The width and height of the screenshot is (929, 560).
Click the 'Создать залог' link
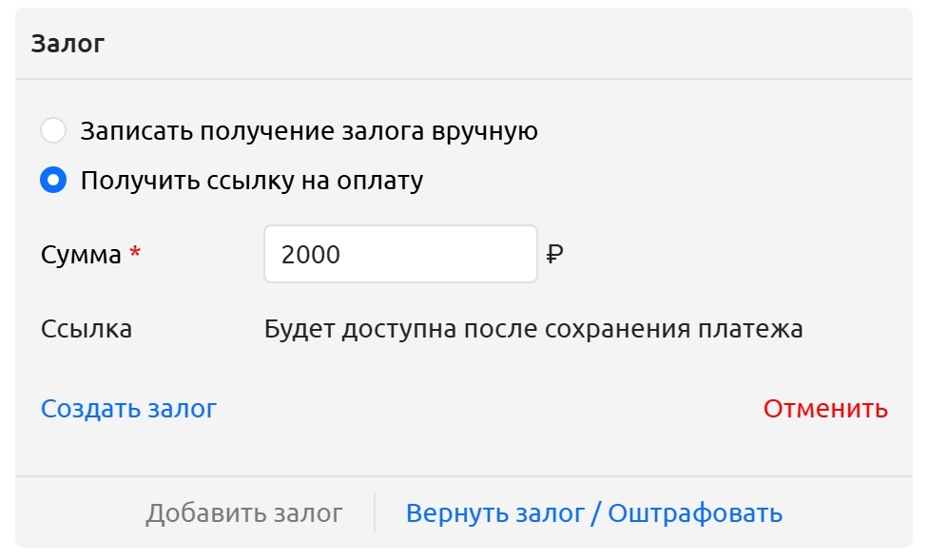(128, 409)
